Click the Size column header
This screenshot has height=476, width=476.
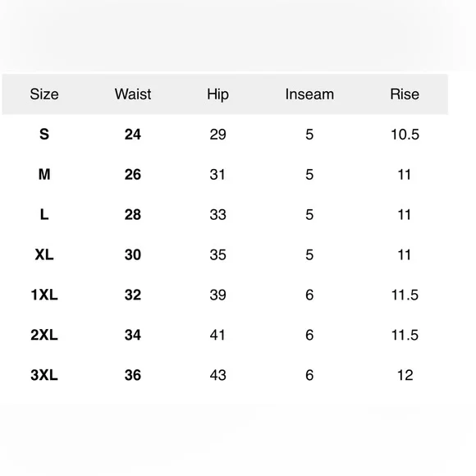pos(44,94)
